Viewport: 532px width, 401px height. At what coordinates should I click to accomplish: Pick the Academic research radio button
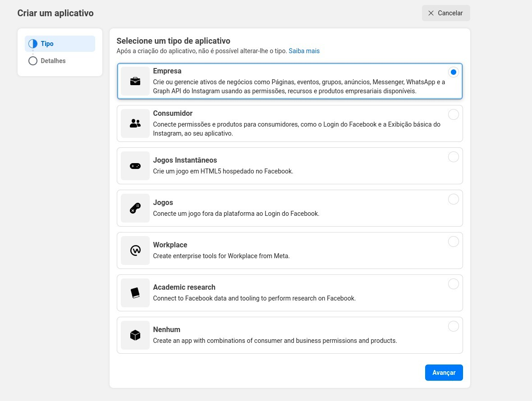453,284
